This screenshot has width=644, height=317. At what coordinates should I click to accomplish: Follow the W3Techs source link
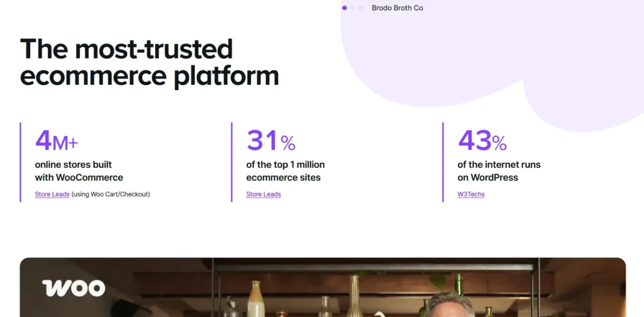point(471,194)
